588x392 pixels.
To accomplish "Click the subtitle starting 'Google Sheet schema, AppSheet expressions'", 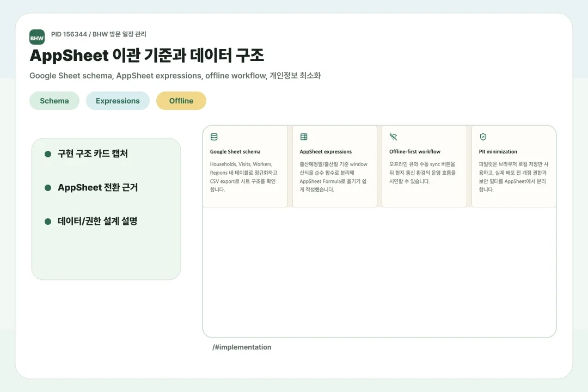I will coord(175,76).
